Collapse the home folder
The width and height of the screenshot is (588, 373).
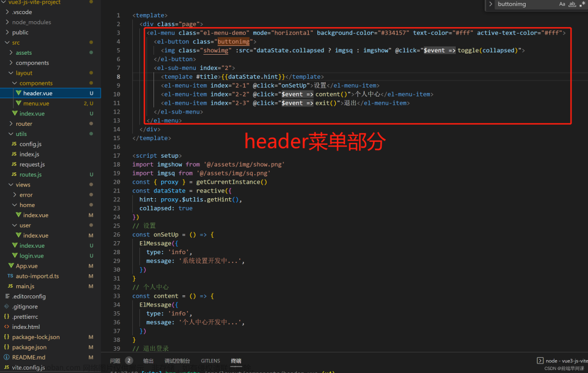click(15, 205)
